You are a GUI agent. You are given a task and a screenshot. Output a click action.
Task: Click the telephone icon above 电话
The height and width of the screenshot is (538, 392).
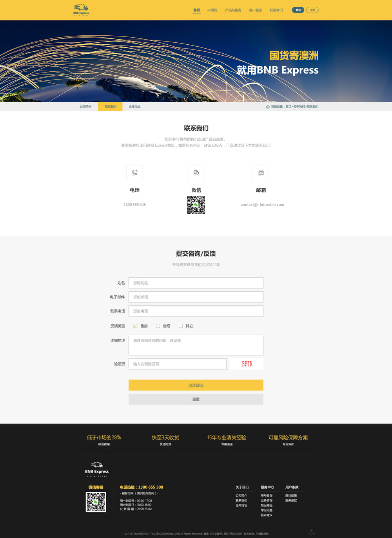[134, 173]
